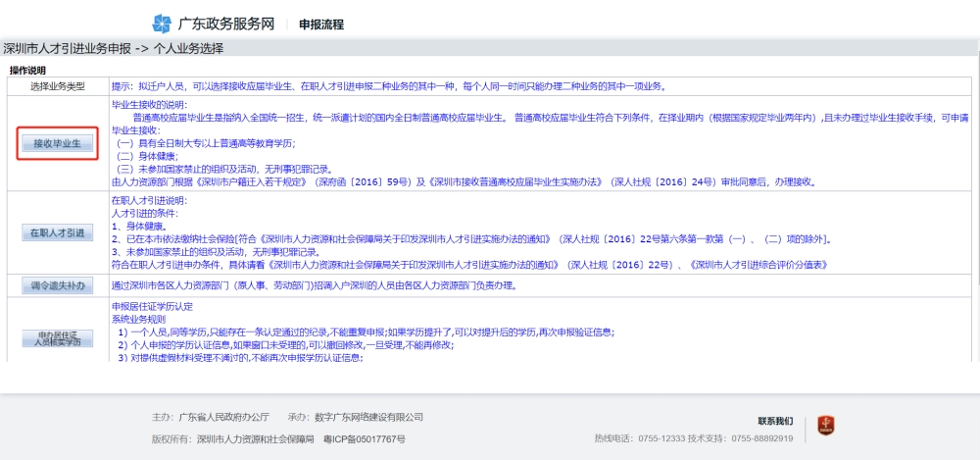The image size is (980, 460).
Task: Click the 申报流程 header label
Action: click(x=321, y=26)
